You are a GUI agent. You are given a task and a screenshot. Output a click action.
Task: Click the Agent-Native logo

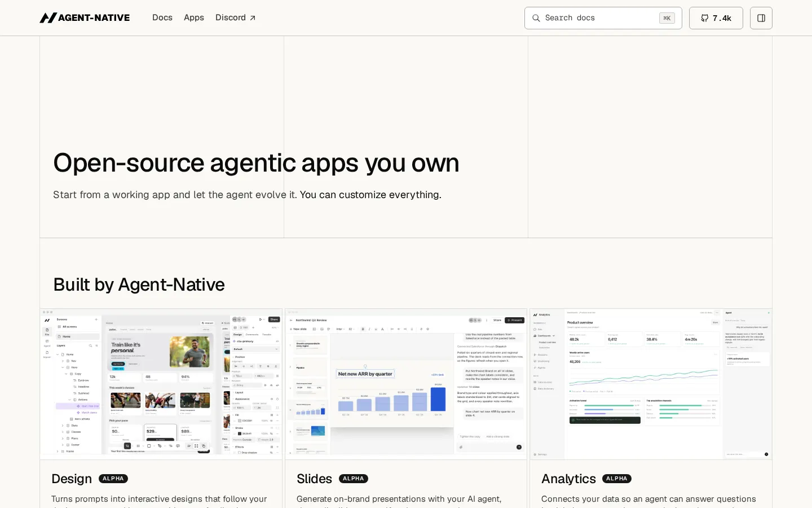tap(85, 17)
